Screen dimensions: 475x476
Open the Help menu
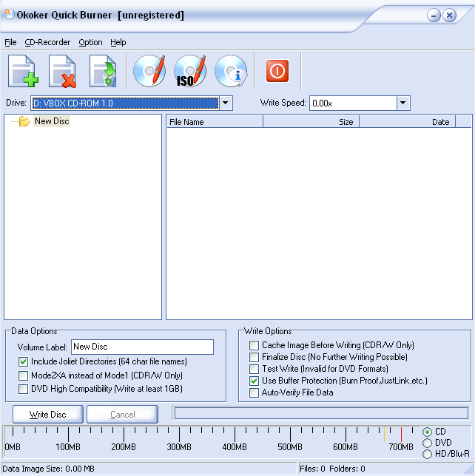118,42
